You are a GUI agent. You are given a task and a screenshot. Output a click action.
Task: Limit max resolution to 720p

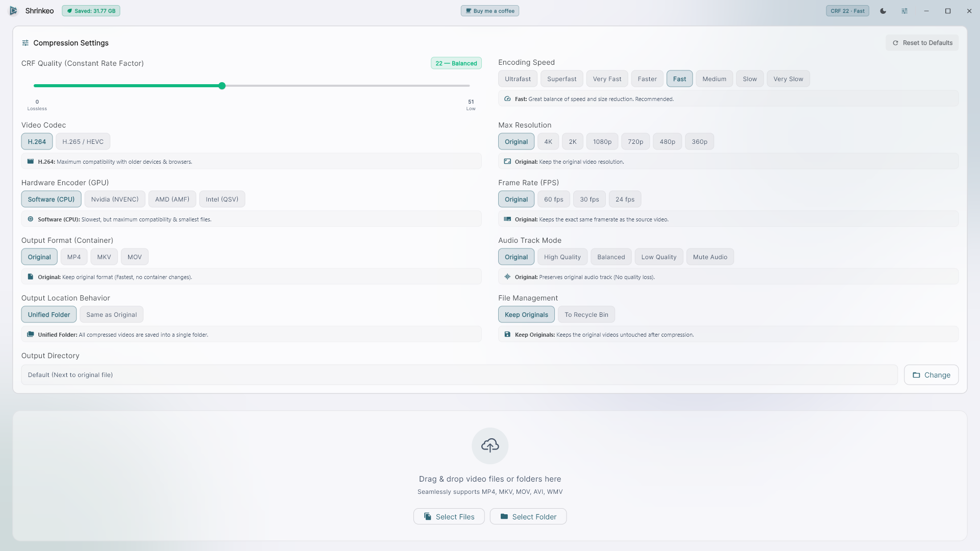(x=635, y=142)
